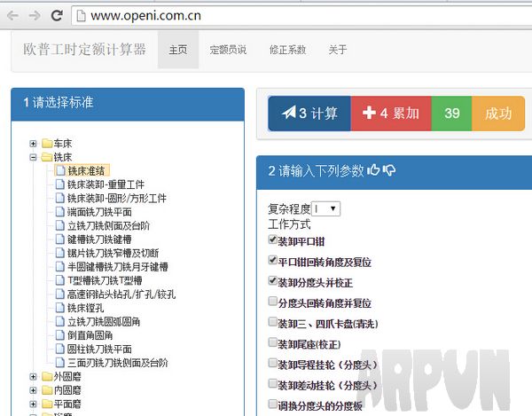The height and width of the screenshot is (416, 532).
Task: Check the 装卸尾座(校正) checkbox
Action: 272,342
